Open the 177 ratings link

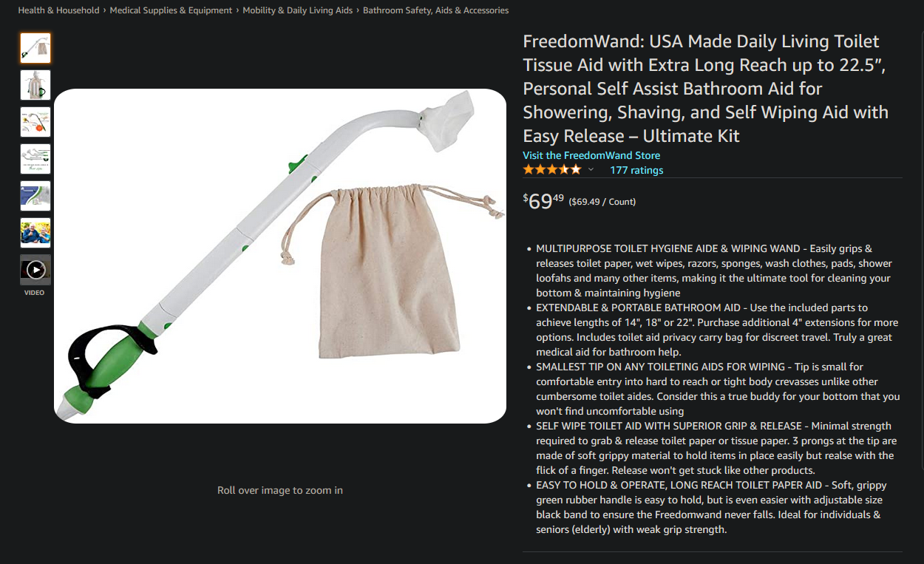click(636, 170)
